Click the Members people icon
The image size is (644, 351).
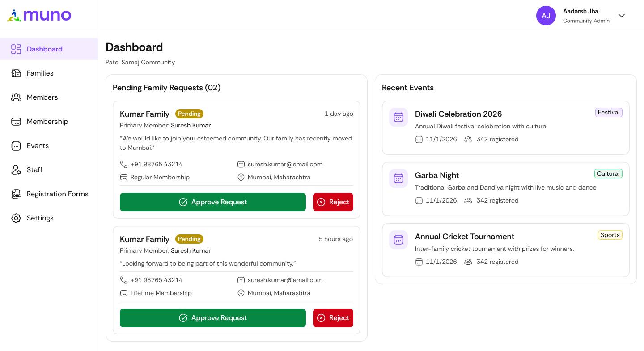pyautogui.click(x=16, y=97)
